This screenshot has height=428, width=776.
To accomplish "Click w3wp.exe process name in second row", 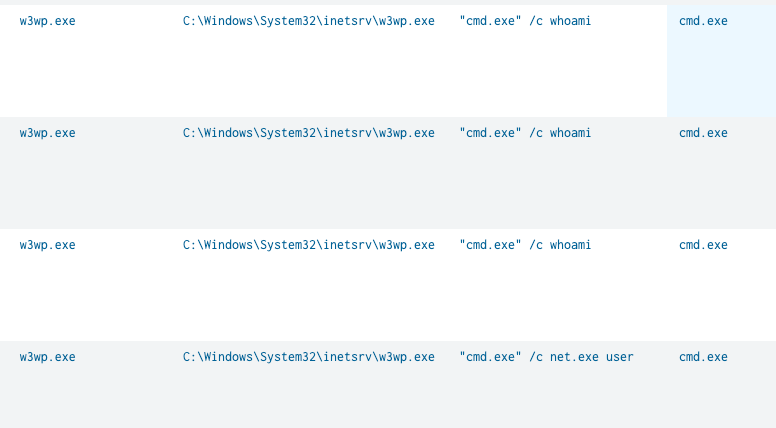I will pyautogui.click(x=48, y=133).
